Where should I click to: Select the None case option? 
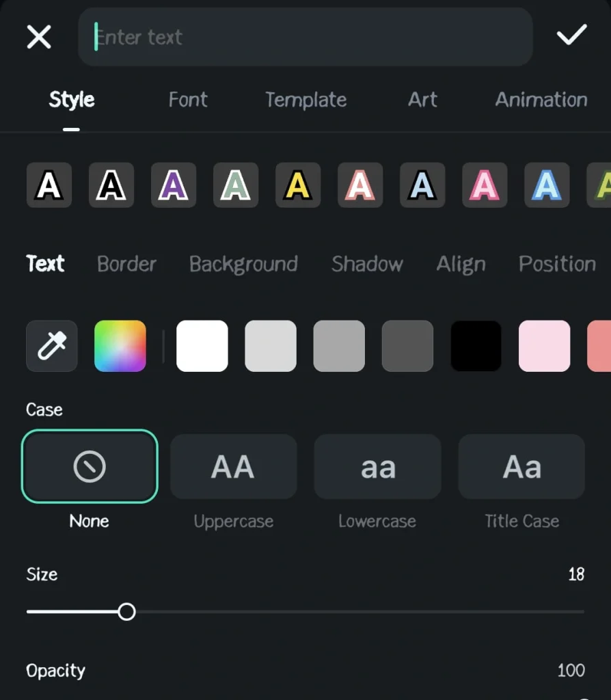click(90, 466)
